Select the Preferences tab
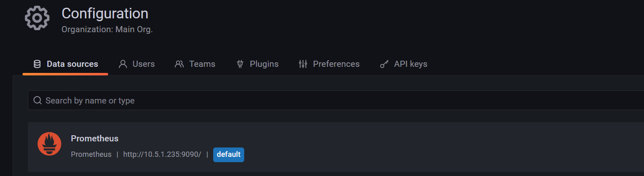 point(336,64)
